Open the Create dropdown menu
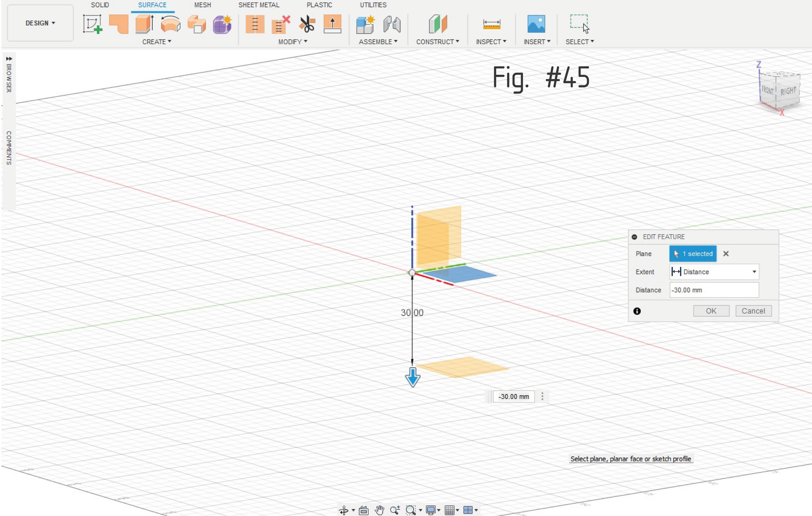The width and height of the screenshot is (812, 516). pos(157,41)
